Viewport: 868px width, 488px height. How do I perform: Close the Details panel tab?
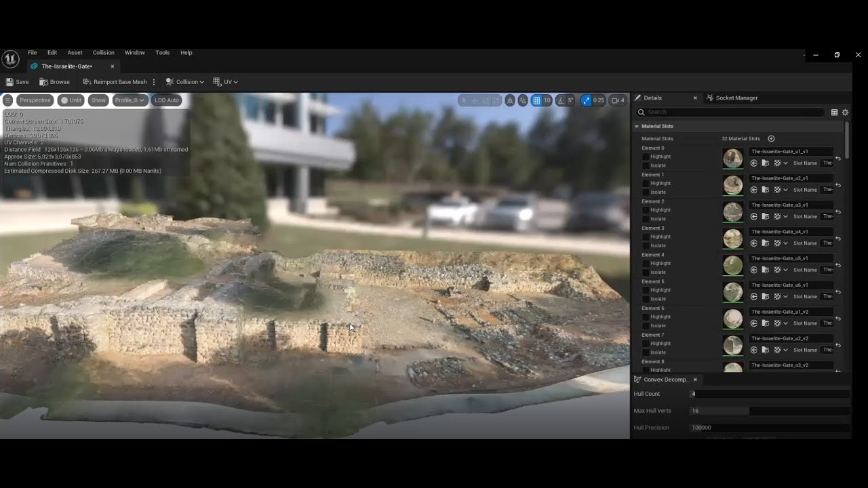point(695,98)
